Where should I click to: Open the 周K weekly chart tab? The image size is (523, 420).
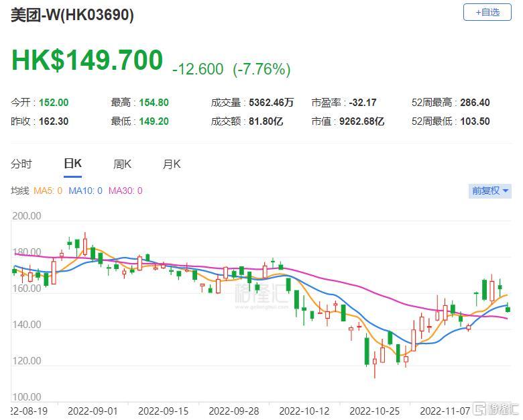tap(123, 164)
